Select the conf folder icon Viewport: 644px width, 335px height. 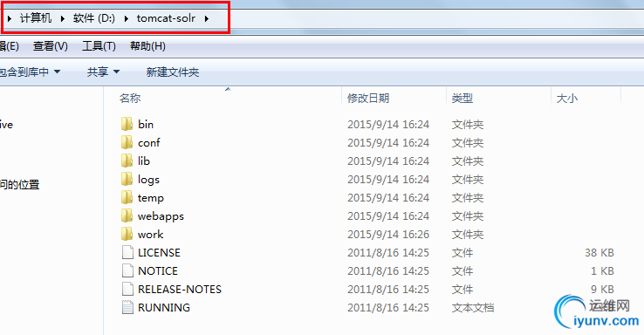click(x=127, y=142)
